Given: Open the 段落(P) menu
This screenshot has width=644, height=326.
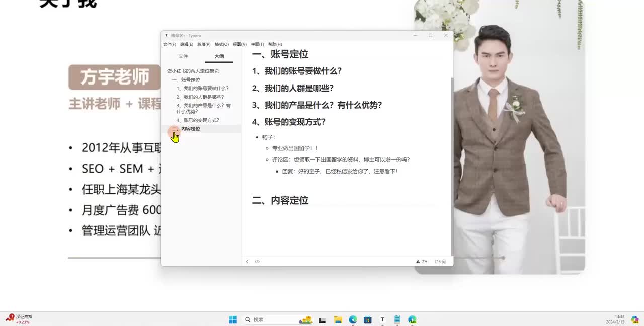Looking at the screenshot, I should click(x=204, y=44).
